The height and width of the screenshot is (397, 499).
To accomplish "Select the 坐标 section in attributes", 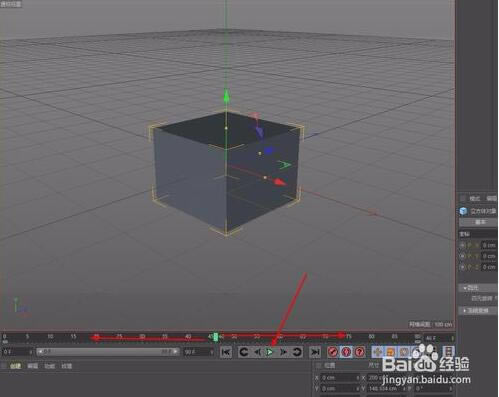I will pyautogui.click(x=465, y=234).
